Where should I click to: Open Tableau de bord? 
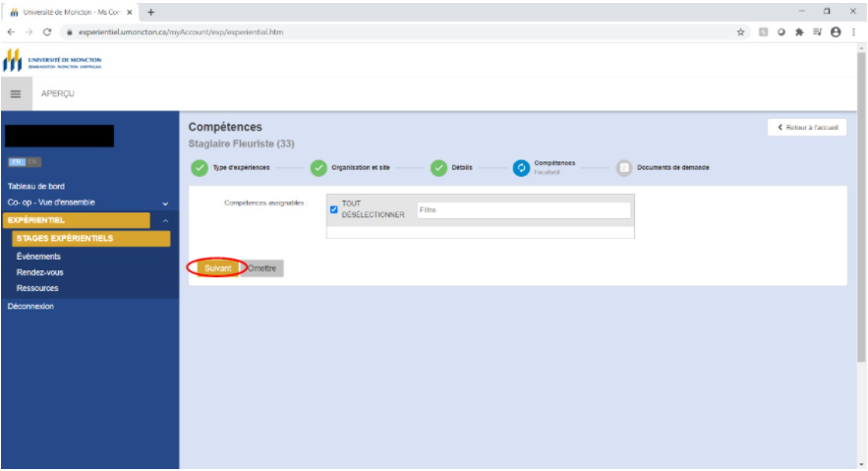coord(36,187)
